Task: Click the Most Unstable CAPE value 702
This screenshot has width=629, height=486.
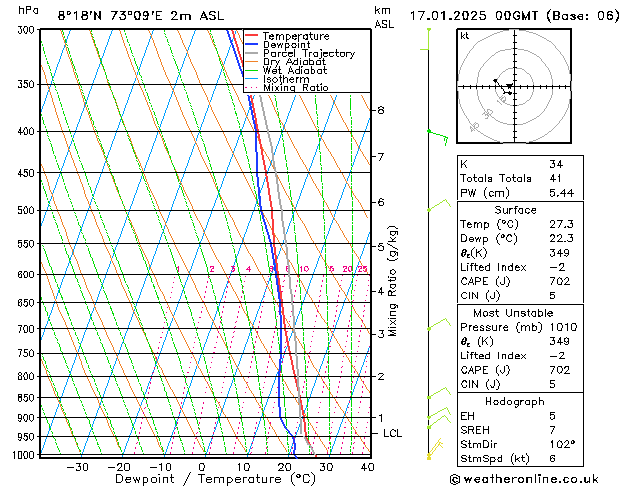Action: click(x=560, y=370)
